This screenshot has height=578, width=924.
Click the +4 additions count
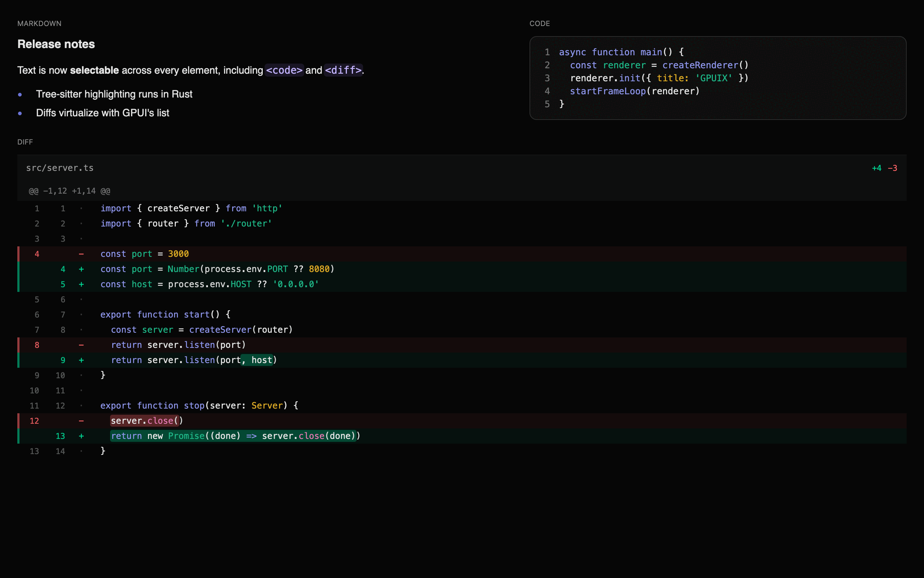pos(877,168)
